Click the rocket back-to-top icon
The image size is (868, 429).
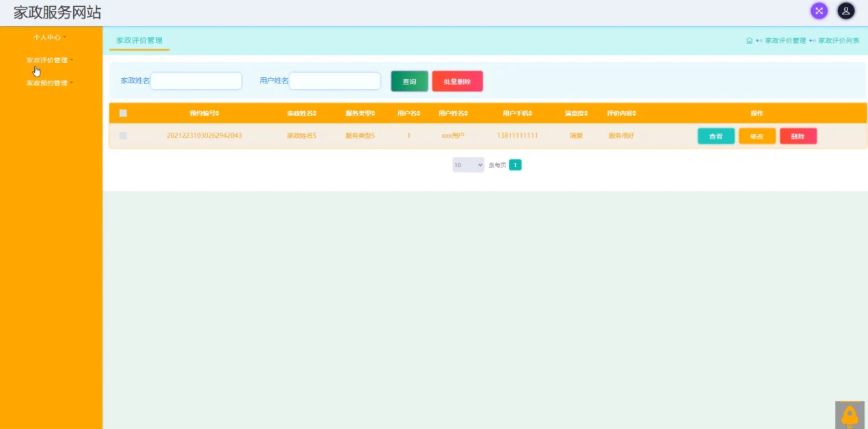click(850, 415)
